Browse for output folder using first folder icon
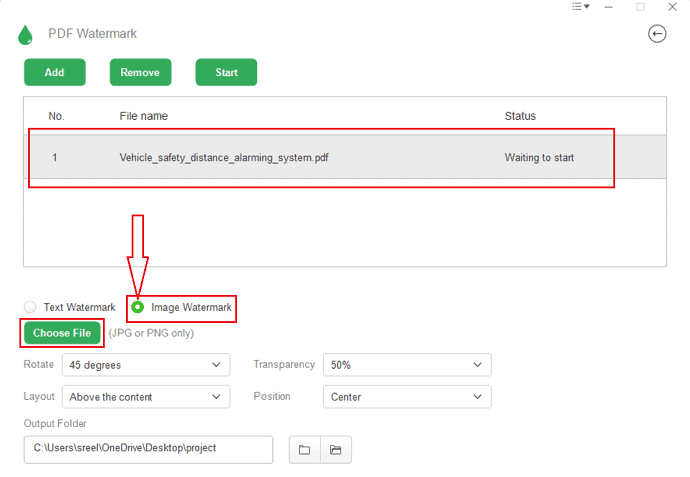This screenshot has width=690, height=477. tap(304, 450)
